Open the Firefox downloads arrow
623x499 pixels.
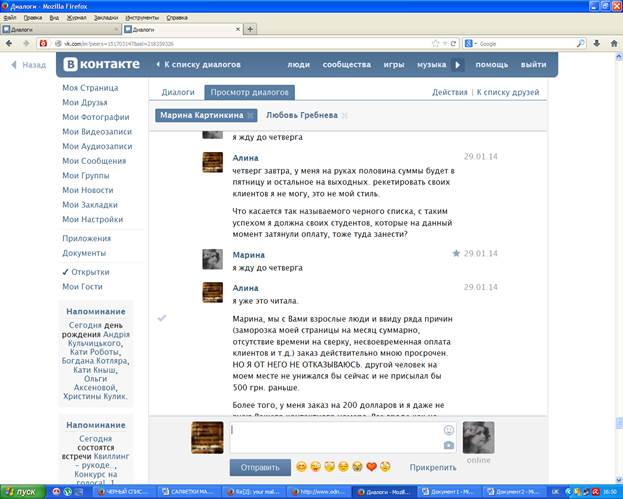click(x=596, y=44)
